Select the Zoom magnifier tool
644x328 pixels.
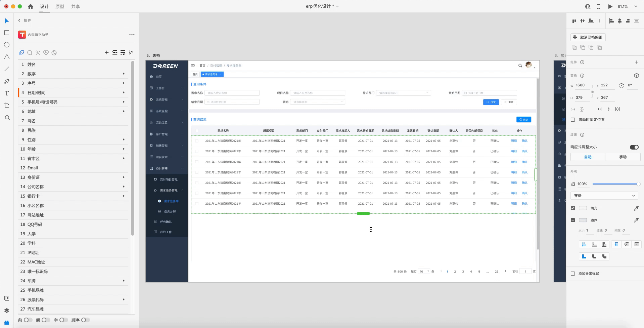7,118
